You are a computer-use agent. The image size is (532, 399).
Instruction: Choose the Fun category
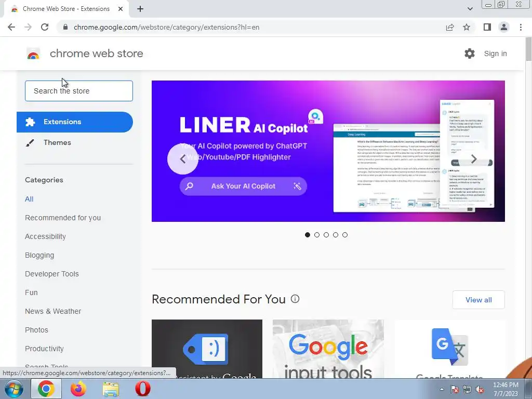pos(31,292)
